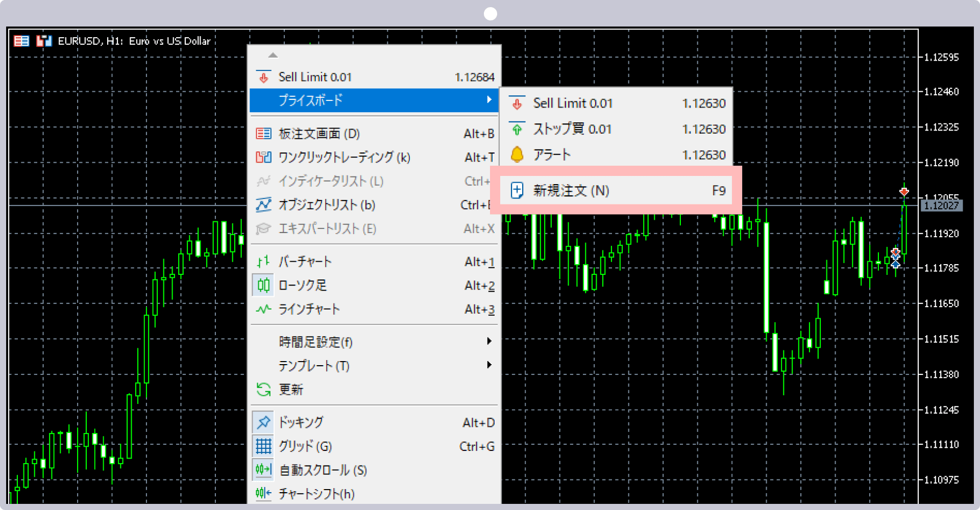Switch to ラインチャート display

point(374,309)
